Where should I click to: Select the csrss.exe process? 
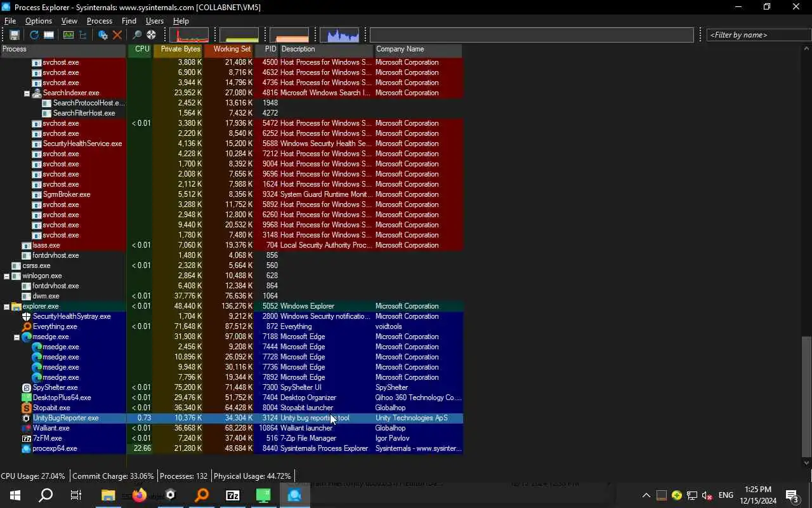[232, 265]
